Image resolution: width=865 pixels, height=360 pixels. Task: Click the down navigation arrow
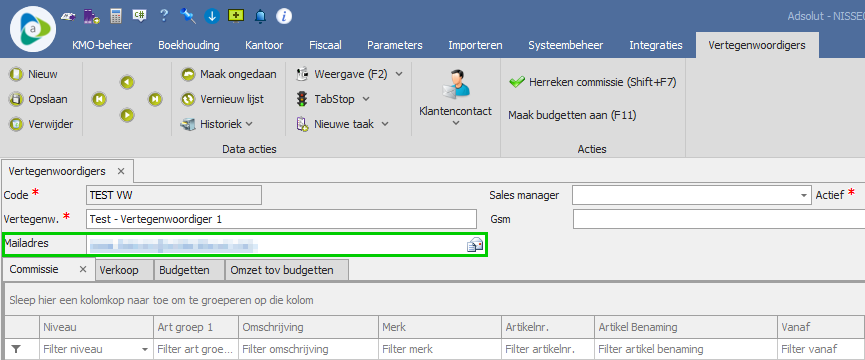(127, 115)
